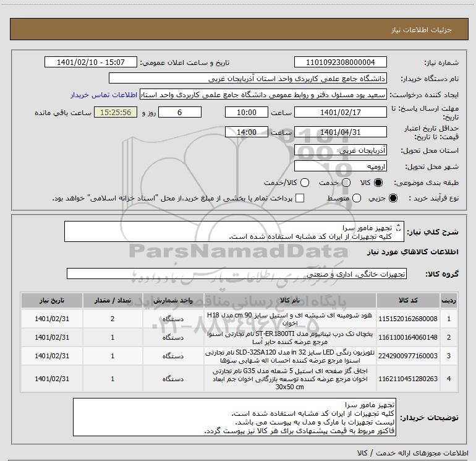Image resolution: width=476 pixels, height=461 pixels.
Task: Click the general need description text box
Action: 234,232
